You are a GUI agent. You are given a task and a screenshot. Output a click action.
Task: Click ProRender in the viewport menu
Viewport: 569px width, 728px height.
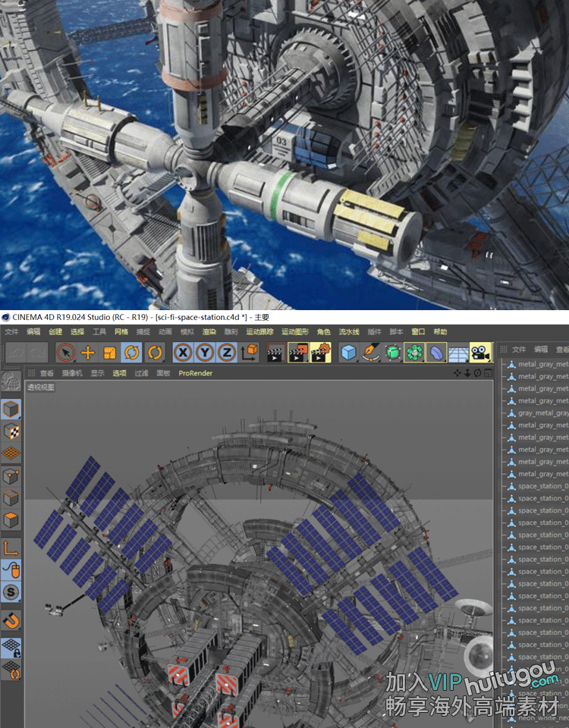click(195, 373)
